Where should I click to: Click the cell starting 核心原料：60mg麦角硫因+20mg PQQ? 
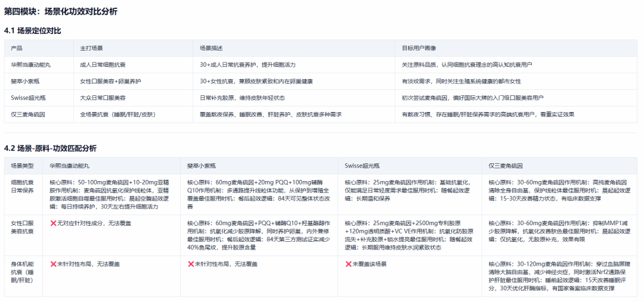pyautogui.click(x=259, y=195)
